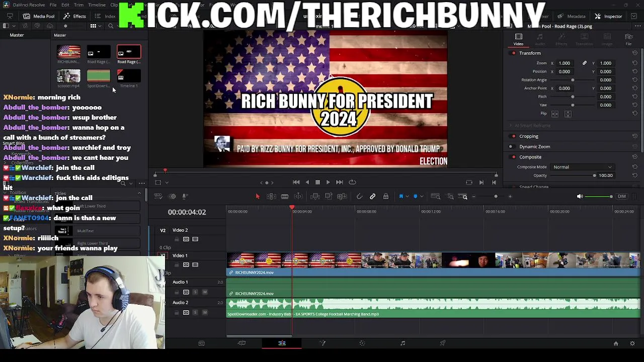Open the Media Pool panel
This screenshot has height=362, width=644.
click(39, 16)
